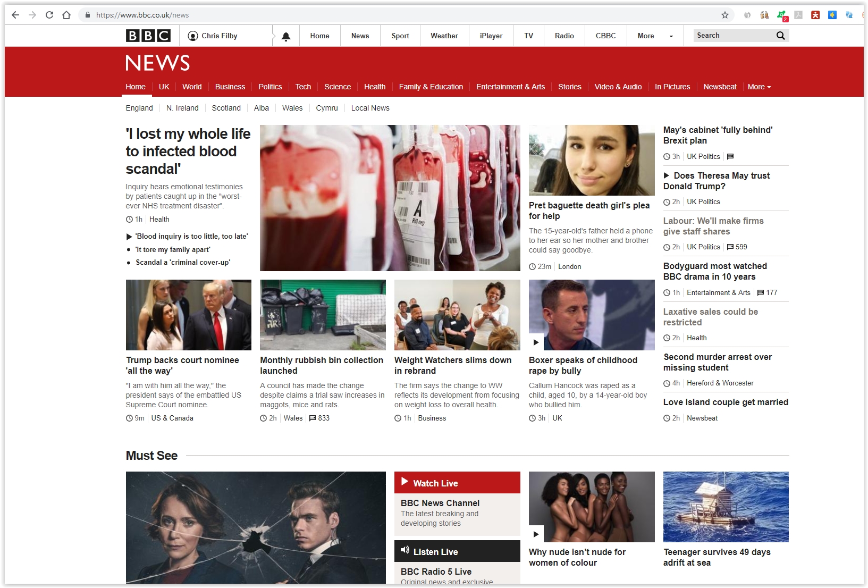Select the Tech news section
Image resolution: width=868 pixels, height=588 pixels.
pyautogui.click(x=303, y=87)
